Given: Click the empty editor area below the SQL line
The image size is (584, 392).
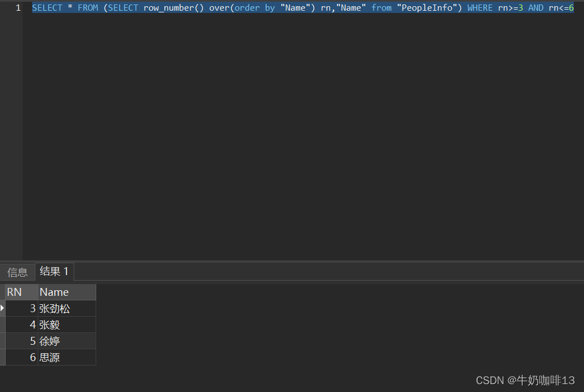Looking at the screenshot, I should (281, 141).
